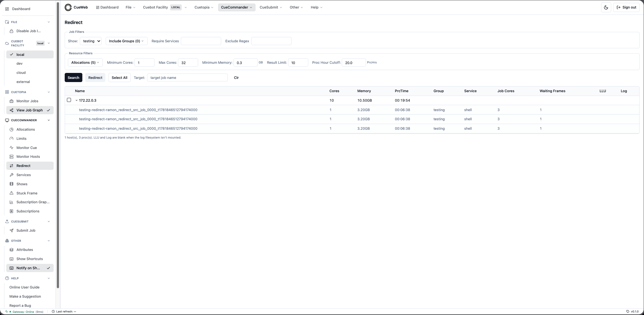Click the Target job name field
Screen dimensions: 644x315
(x=187, y=78)
